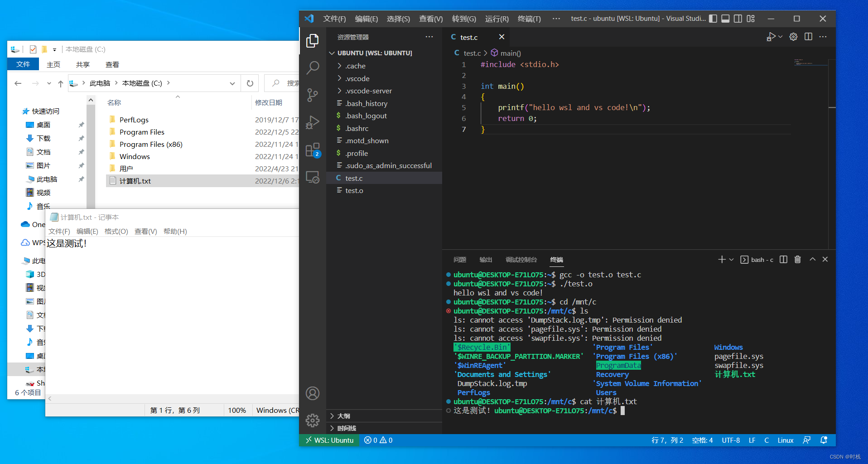Open the Accounts menu in activity bar

pos(312,393)
